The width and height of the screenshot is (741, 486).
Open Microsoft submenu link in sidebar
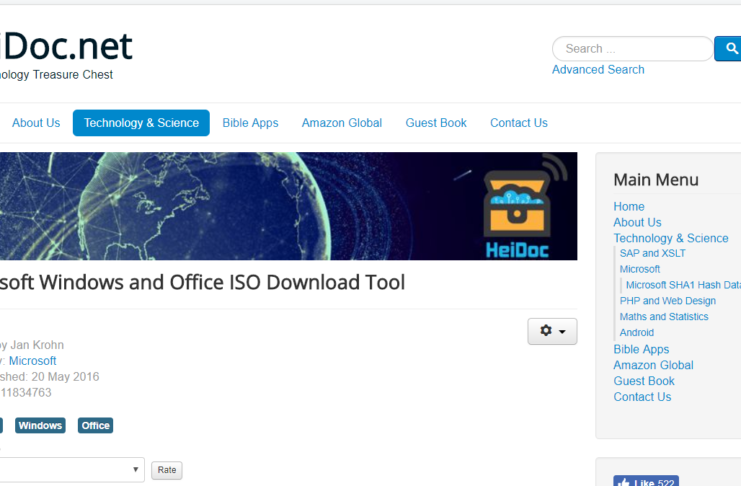tap(639, 269)
